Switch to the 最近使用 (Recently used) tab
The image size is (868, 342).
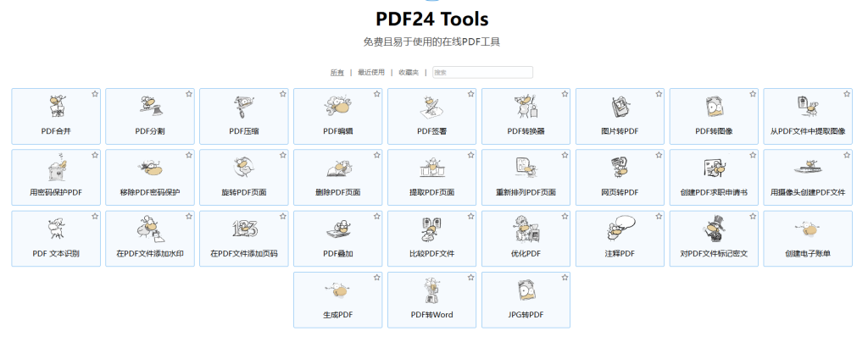[x=371, y=73]
